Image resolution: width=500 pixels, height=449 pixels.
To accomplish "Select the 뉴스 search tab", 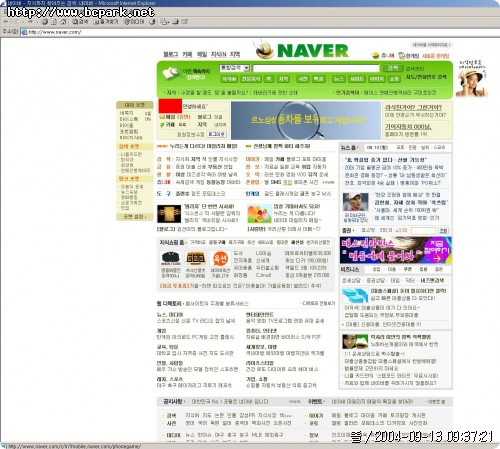I will [339, 79].
